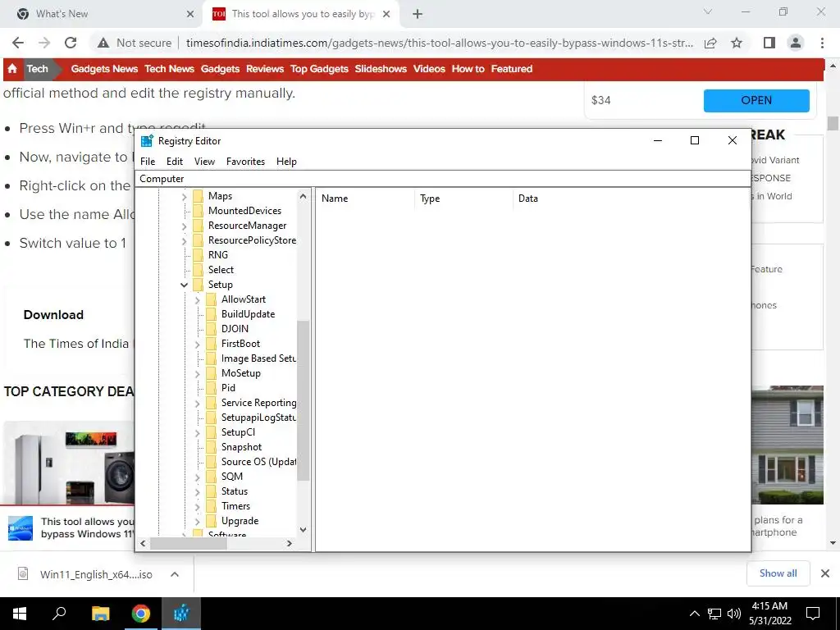Open the View menu in Registry Editor
This screenshot has width=840, height=630.
coord(204,162)
